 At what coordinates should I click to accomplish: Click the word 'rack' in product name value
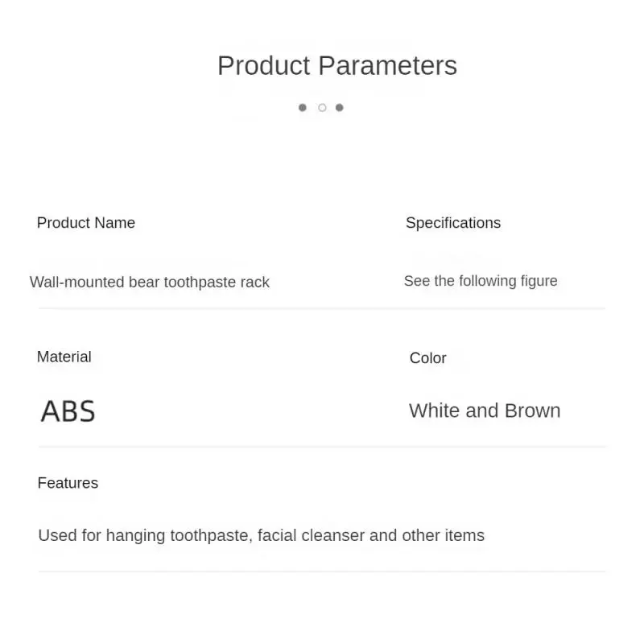coord(255,283)
